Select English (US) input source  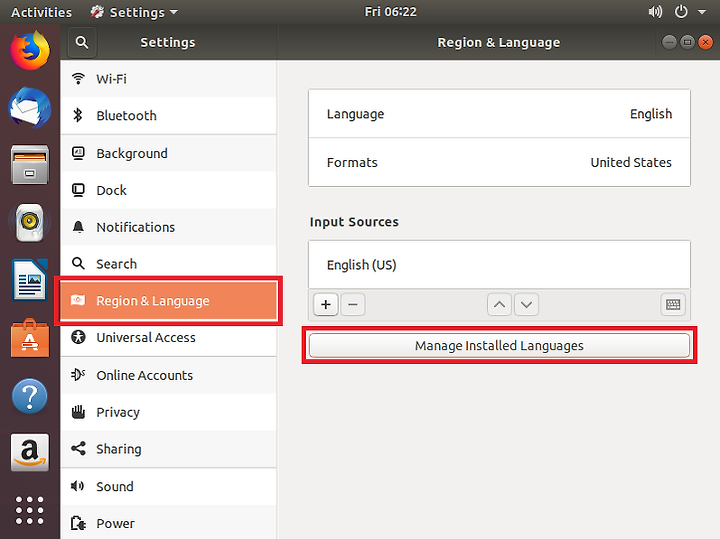(x=499, y=265)
